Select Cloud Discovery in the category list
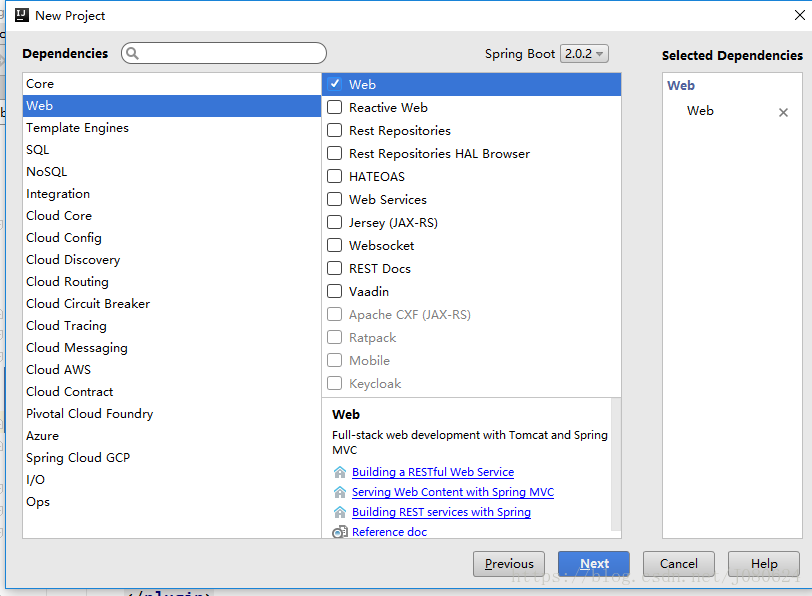Screen dimensions: 812x596 (x=73, y=260)
